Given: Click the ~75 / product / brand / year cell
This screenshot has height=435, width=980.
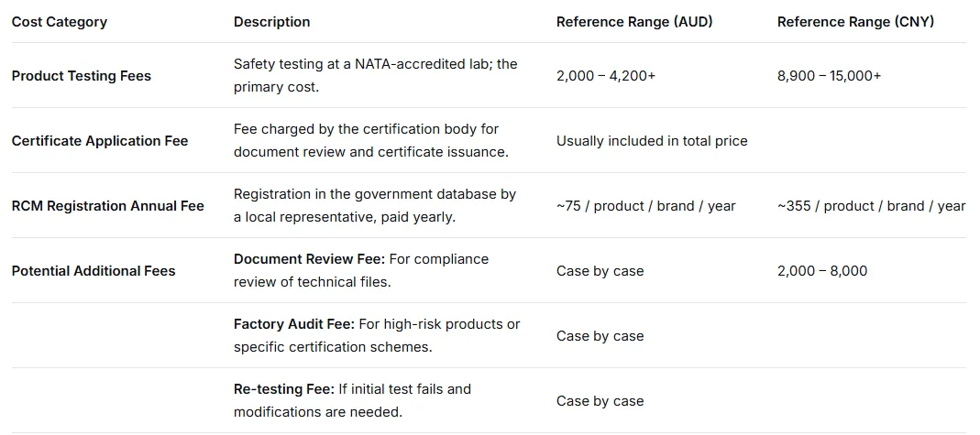Looking at the screenshot, I should click(x=645, y=206).
